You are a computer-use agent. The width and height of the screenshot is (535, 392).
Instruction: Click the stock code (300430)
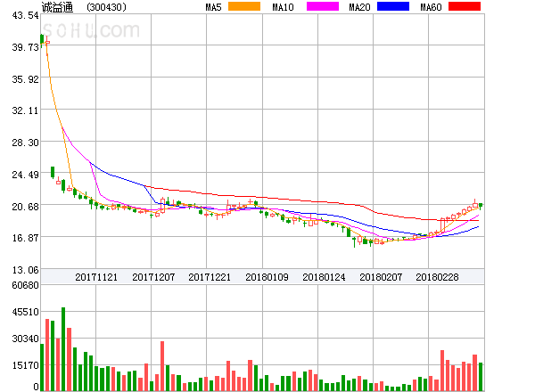tap(106, 7)
